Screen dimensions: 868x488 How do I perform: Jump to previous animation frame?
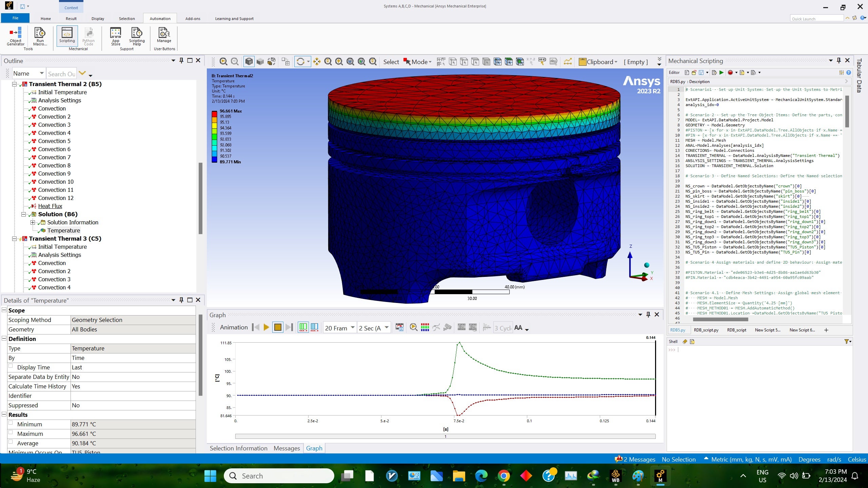[x=256, y=327]
